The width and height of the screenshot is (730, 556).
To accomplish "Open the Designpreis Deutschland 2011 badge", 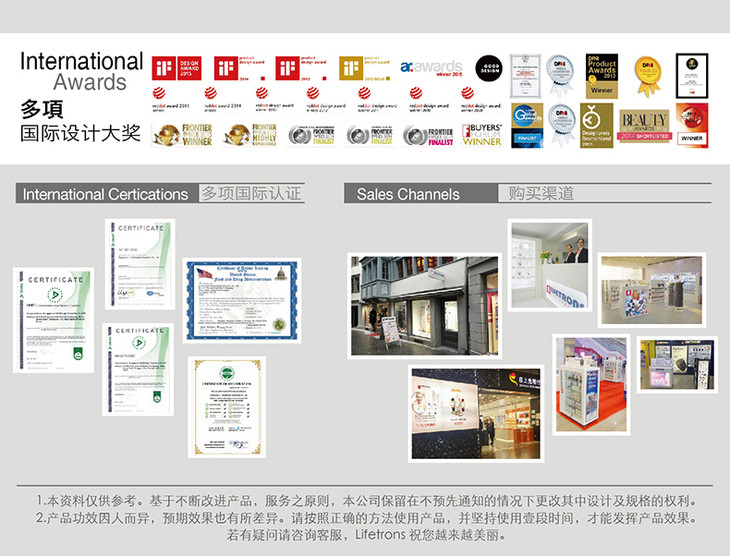I will pos(596,125).
